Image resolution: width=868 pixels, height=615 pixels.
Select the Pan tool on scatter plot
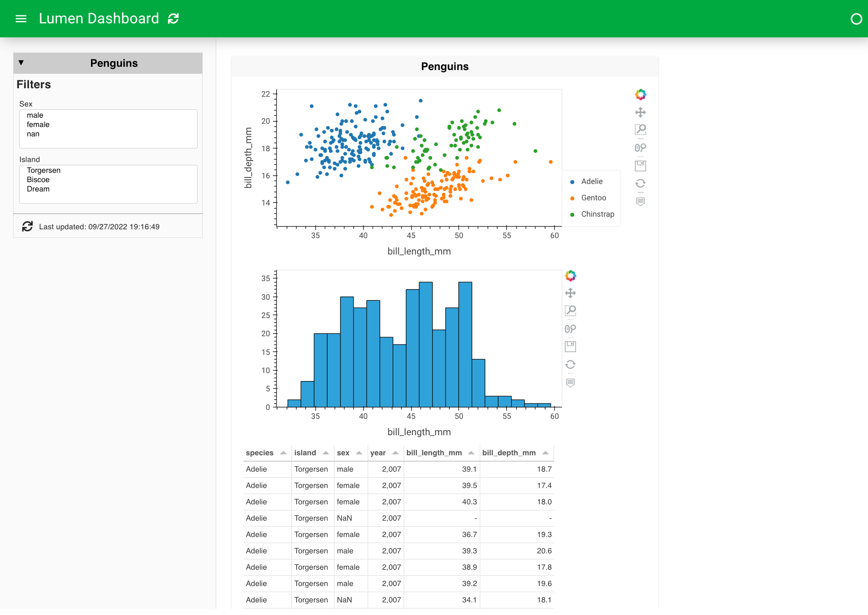tap(640, 112)
